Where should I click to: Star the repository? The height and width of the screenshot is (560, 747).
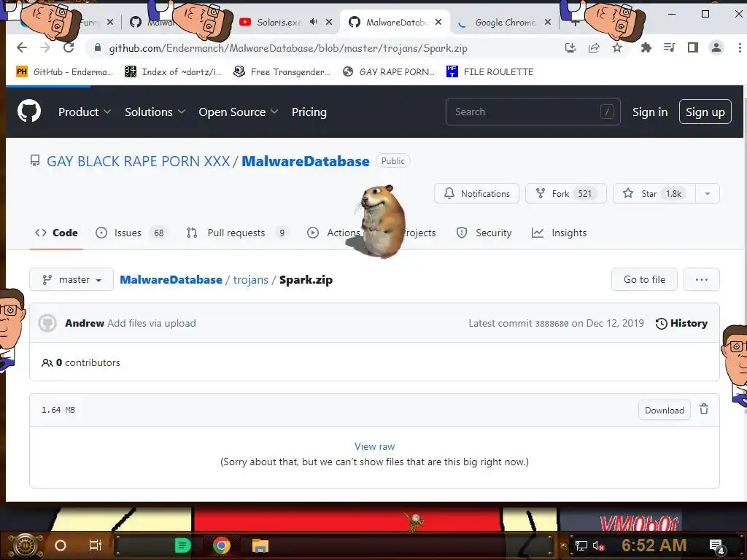tap(654, 193)
